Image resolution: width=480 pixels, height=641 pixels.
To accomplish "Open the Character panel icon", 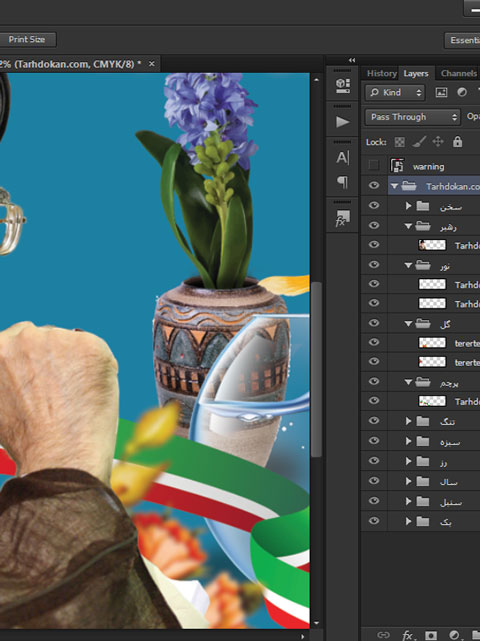I will (342, 157).
